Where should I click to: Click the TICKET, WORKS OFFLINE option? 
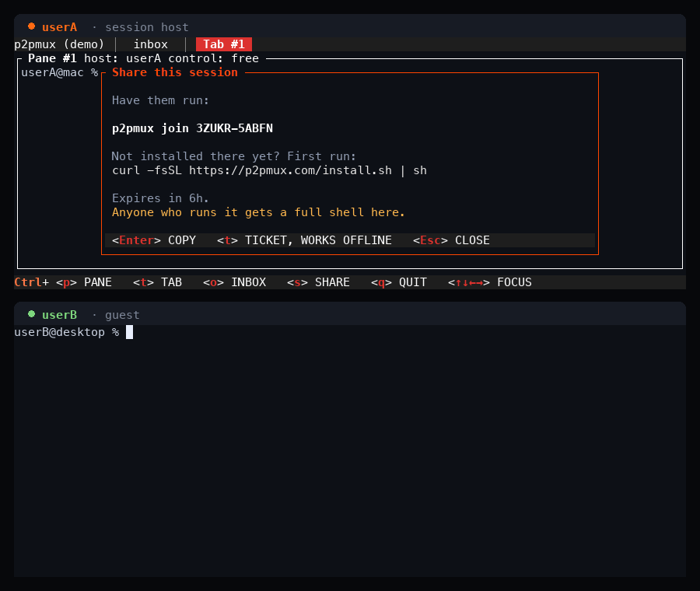point(304,240)
